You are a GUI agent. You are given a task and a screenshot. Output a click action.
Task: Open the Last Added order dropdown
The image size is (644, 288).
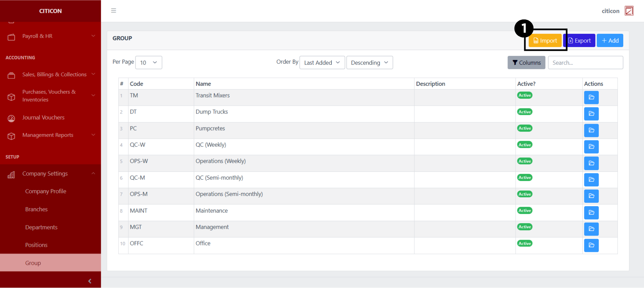(322, 63)
